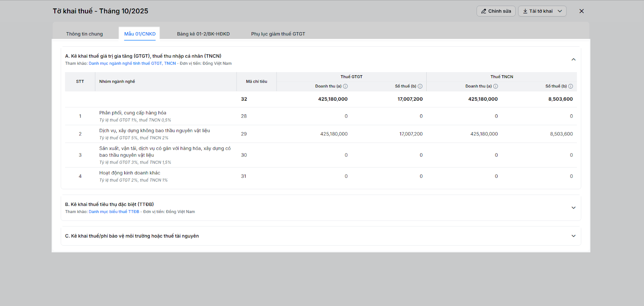Expand section B thuế tiêu thụ đặc biệt
Image resolution: width=644 pixels, height=306 pixels.
574,208
